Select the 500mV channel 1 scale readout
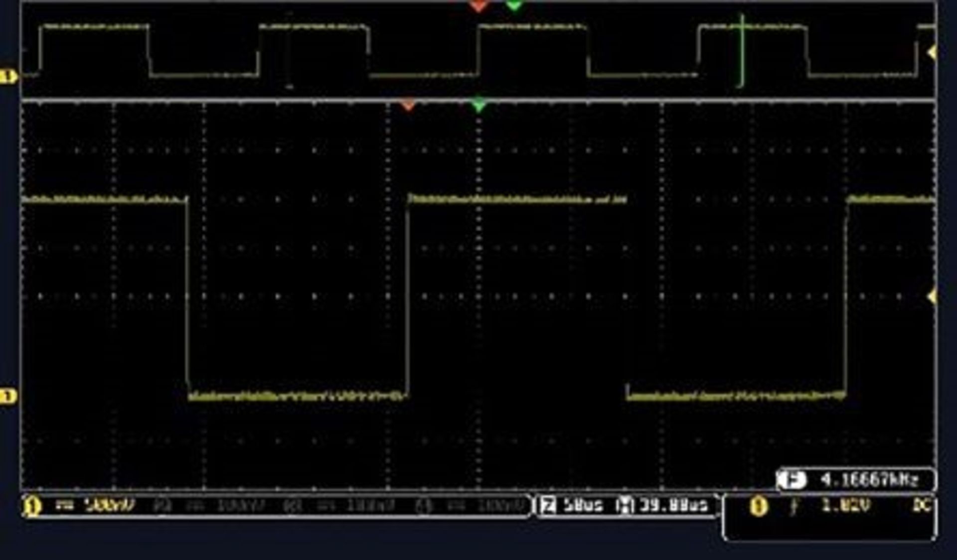 click(110, 506)
